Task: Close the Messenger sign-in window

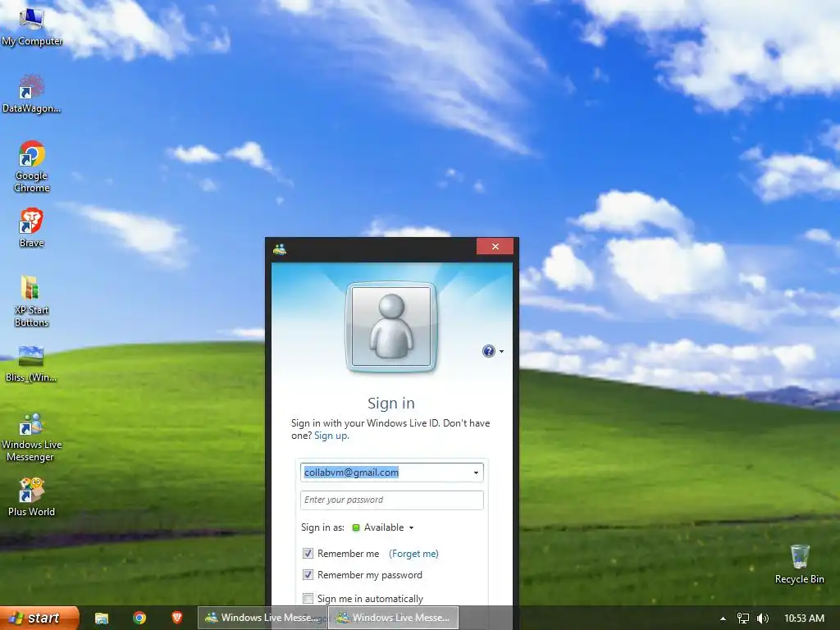Action: 495,246
